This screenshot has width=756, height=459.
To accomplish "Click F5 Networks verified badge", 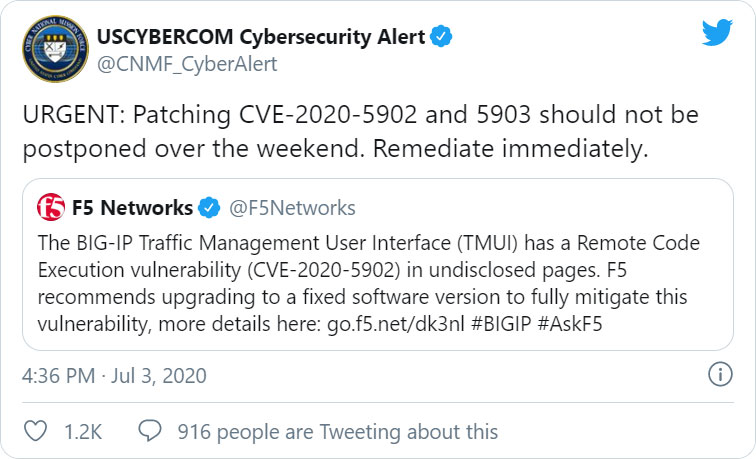I will click(209, 208).
